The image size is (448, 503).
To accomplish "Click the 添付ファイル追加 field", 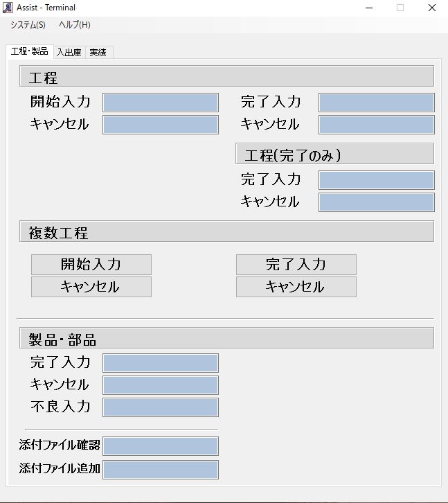I will [161, 470].
